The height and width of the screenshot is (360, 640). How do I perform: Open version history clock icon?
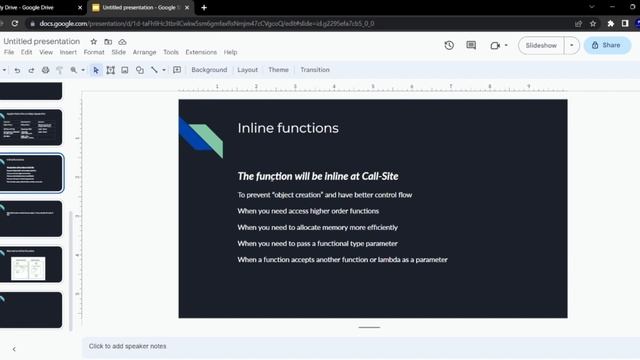pos(449,45)
